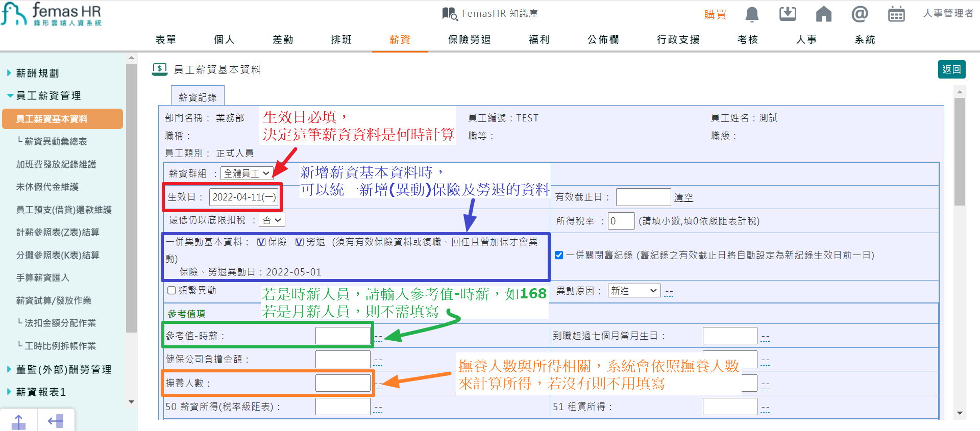Open the 異動原因 dropdown
The height and width of the screenshot is (431, 980).
pyautogui.click(x=634, y=291)
